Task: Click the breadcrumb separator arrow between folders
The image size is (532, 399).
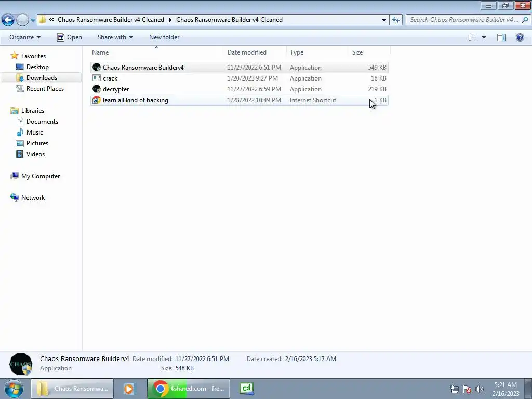Action: tap(170, 20)
